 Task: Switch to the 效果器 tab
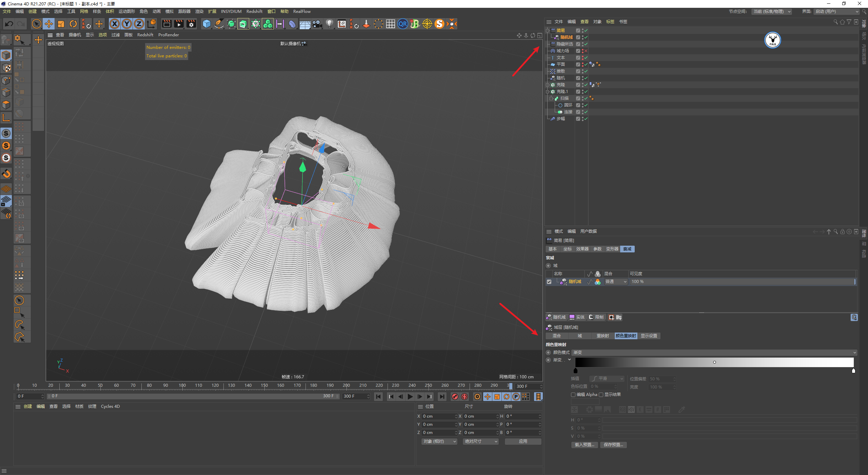click(582, 249)
